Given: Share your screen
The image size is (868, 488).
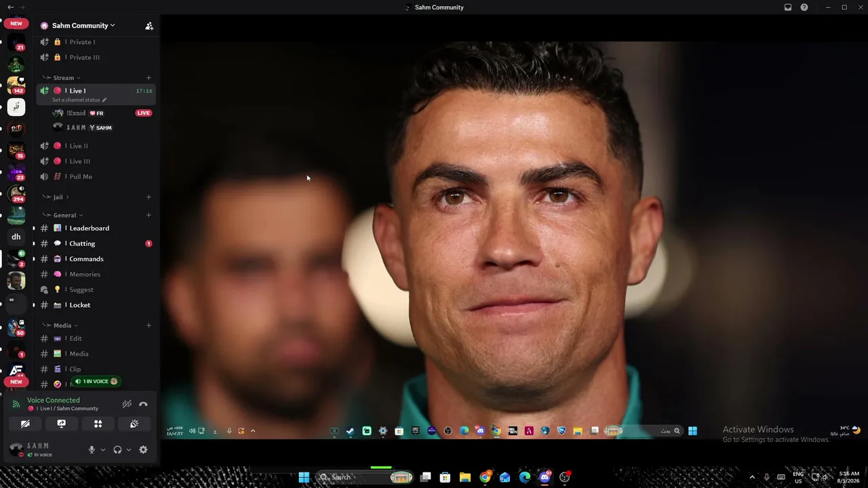Looking at the screenshot, I should point(62,424).
